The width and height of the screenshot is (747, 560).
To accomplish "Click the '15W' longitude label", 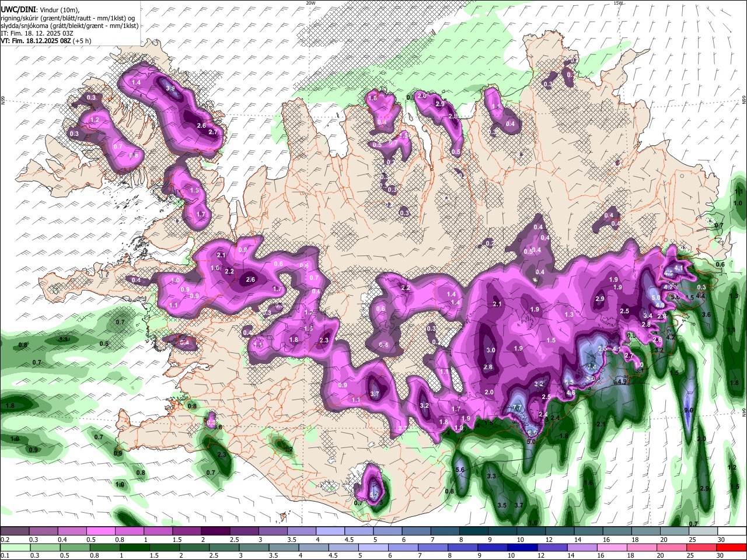I will tap(618, 3).
